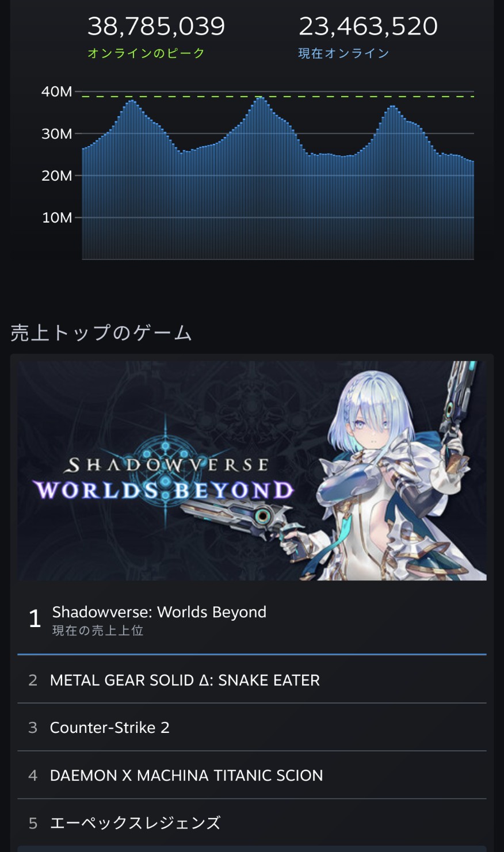
Task: Select the Shadowverse: Worlds Beyond title link
Action: click(159, 612)
